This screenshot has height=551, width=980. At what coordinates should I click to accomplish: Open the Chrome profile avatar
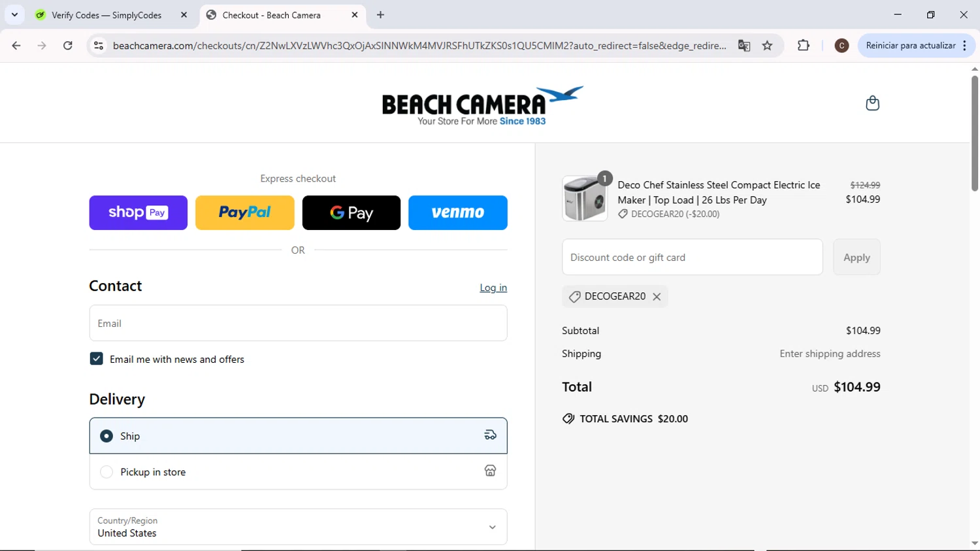tap(841, 46)
